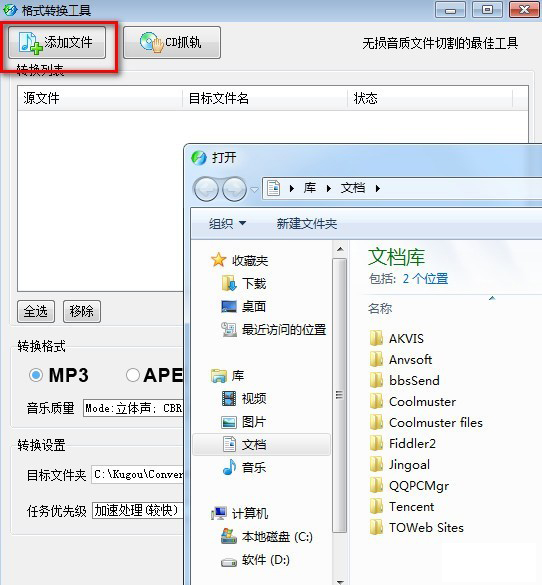Select the QQPCMgr folder
542x585 pixels.
(409, 485)
